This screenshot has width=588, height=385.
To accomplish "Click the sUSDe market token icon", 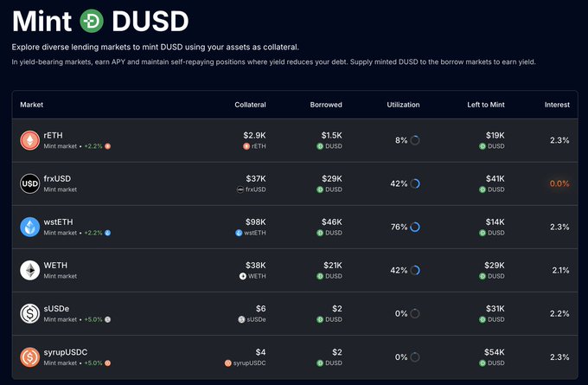I will click(x=30, y=314).
